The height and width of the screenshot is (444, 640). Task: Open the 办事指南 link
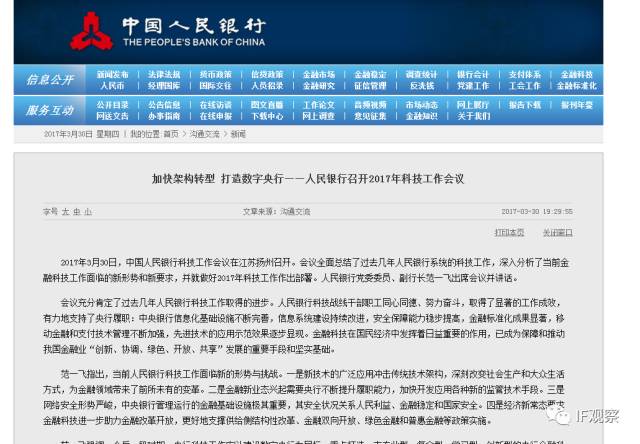(x=164, y=116)
